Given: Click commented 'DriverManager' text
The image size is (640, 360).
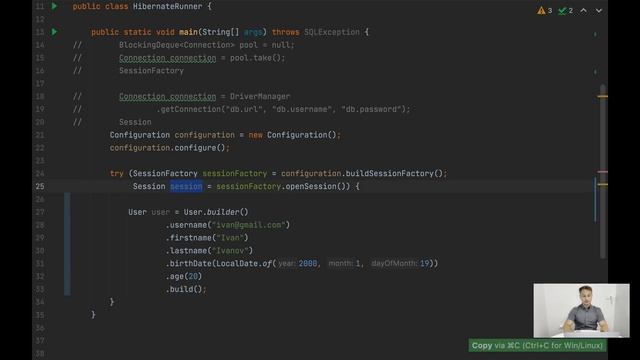Looking at the screenshot, I should coord(260,96).
